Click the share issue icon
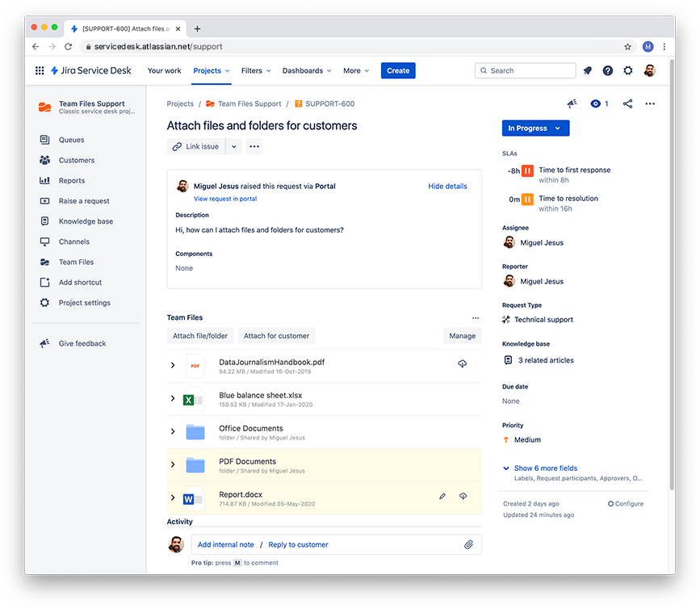 click(x=627, y=103)
